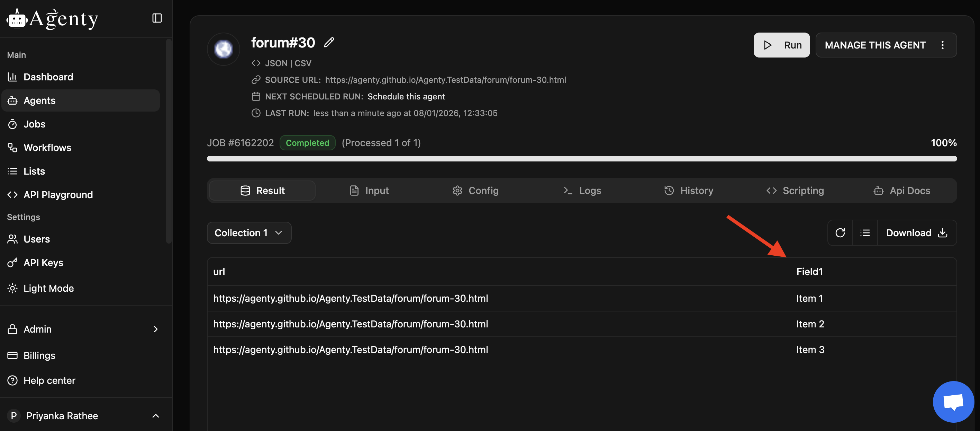Expand the Collection 1 dropdown

click(249, 232)
